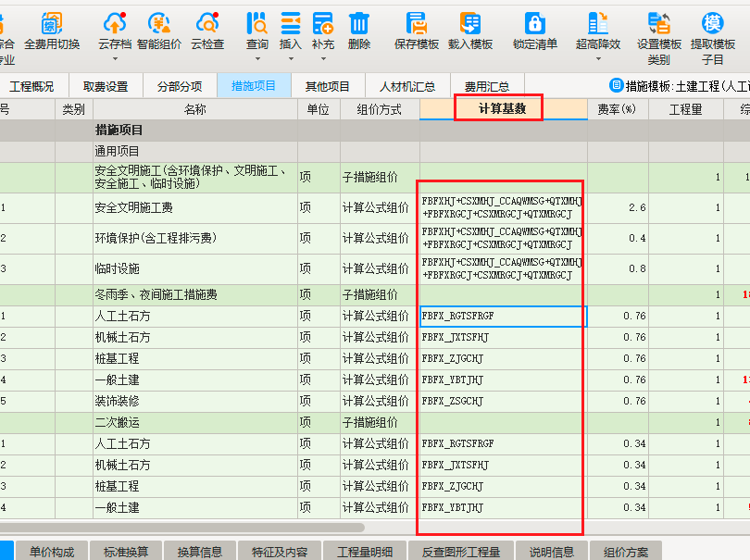Viewport: 750px width, 560px height.
Task: Click the 超高降效 icon
Action: pos(598,23)
